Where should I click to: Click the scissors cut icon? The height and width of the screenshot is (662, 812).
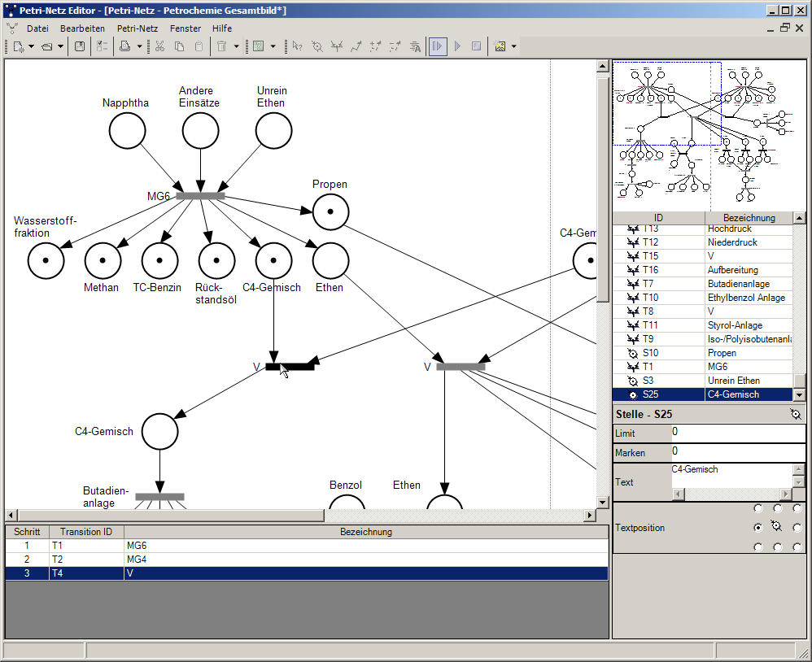160,46
